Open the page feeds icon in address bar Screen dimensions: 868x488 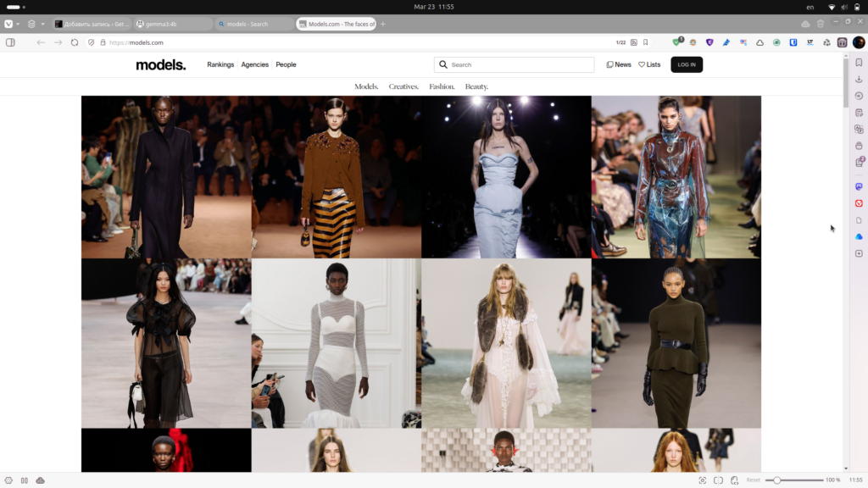tap(634, 42)
